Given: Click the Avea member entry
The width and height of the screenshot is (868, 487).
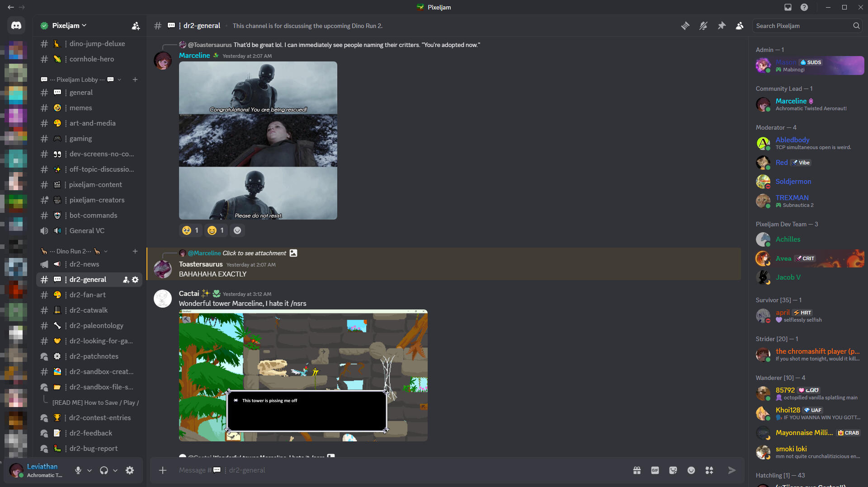Looking at the screenshot, I should [809, 258].
